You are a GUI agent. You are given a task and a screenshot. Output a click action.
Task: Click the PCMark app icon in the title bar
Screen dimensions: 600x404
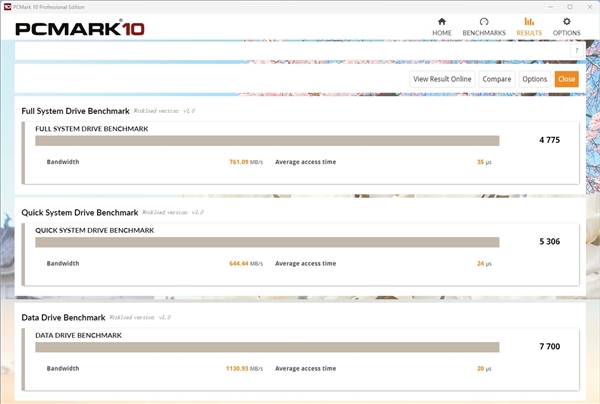coord(7,7)
